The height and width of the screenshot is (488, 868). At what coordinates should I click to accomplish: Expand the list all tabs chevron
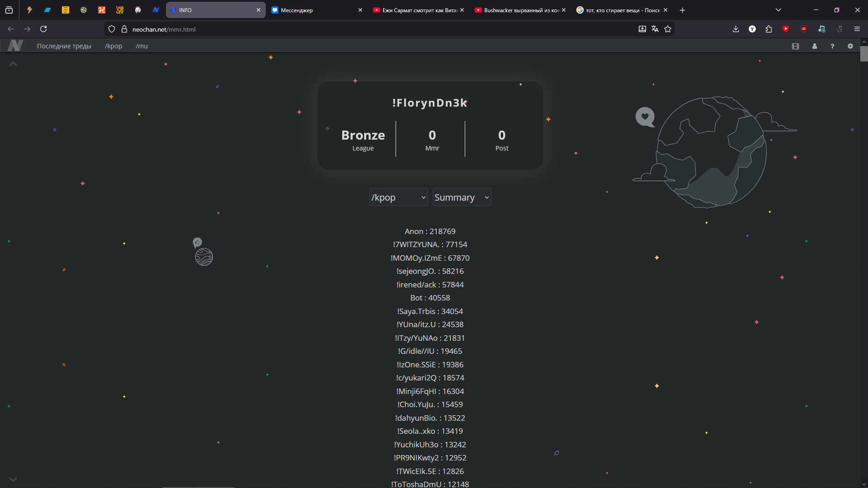click(778, 10)
